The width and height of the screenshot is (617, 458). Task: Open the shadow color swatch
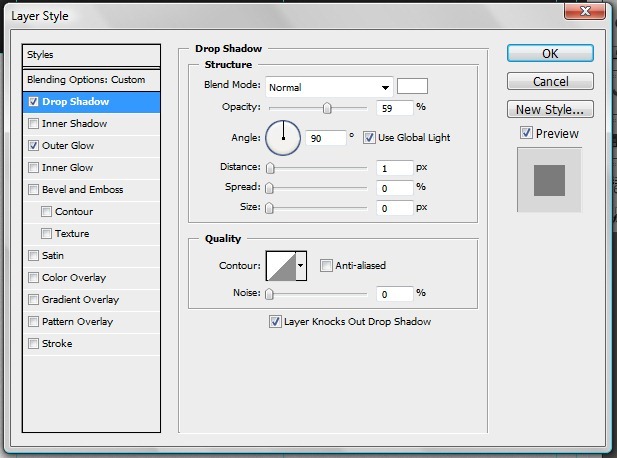412,86
